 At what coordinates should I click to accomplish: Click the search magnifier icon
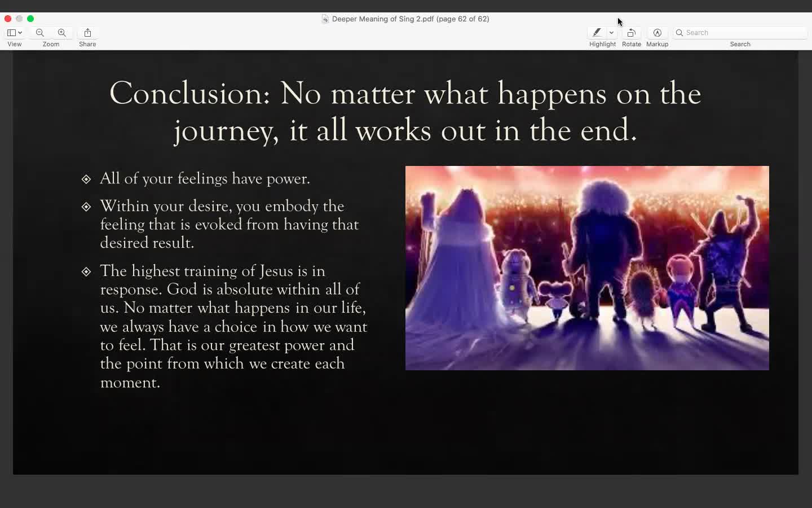(679, 33)
